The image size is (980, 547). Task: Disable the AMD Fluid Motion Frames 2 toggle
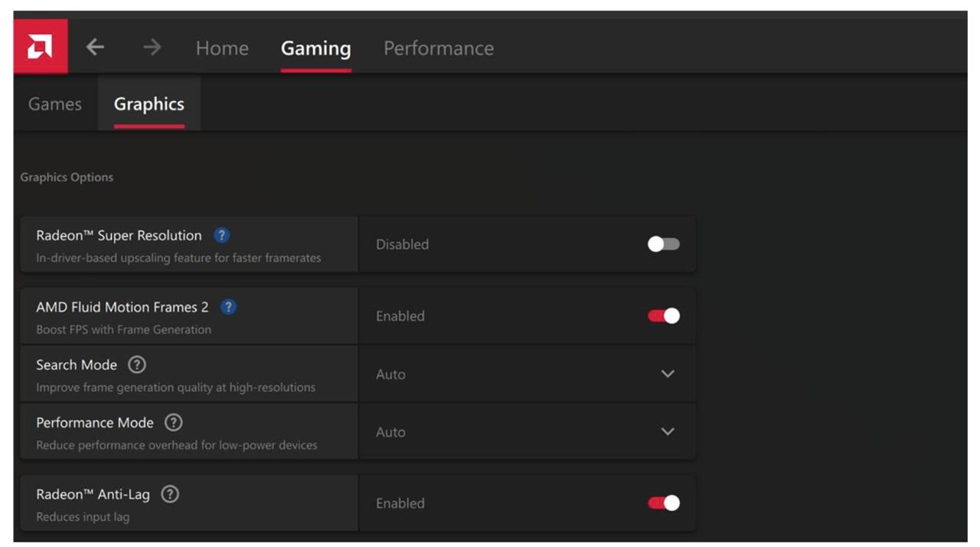click(663, 316)
